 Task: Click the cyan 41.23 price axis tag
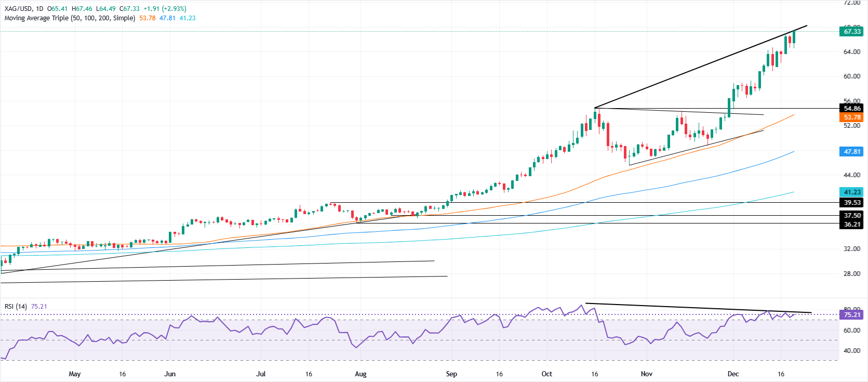point(851,192)
